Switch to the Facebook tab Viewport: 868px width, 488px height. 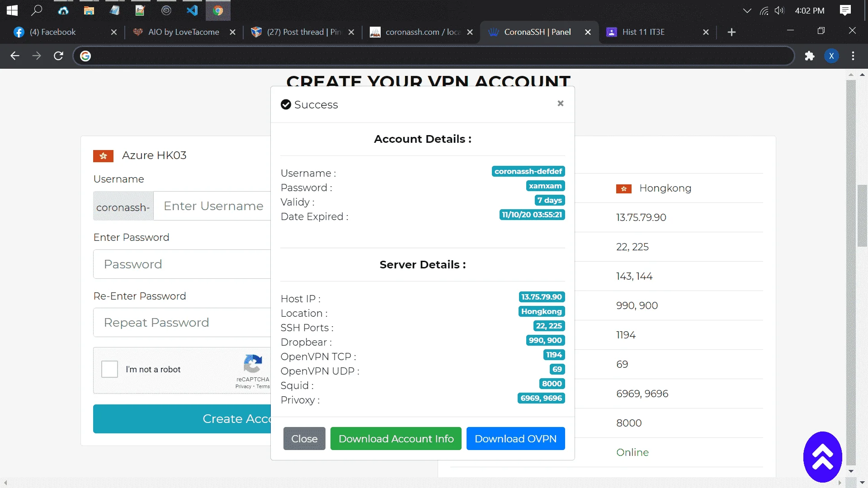pyautogui.click(x=66, y=32)
